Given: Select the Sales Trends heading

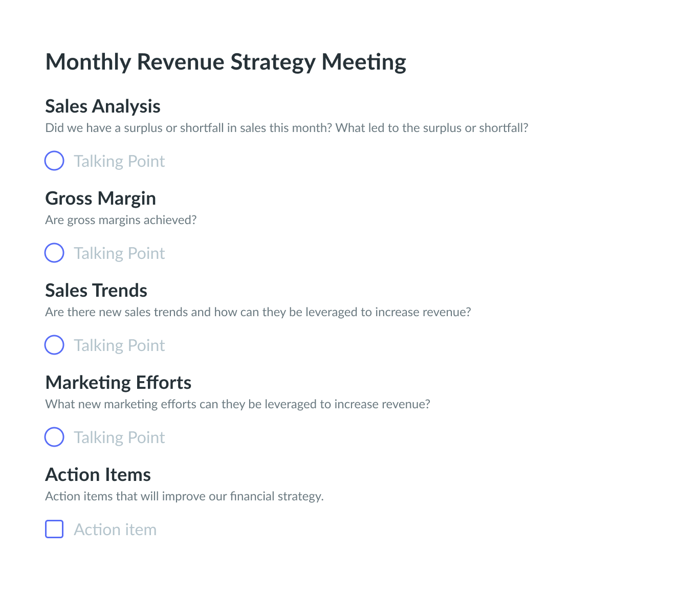Looking at the screenshot, I should 96,291.
